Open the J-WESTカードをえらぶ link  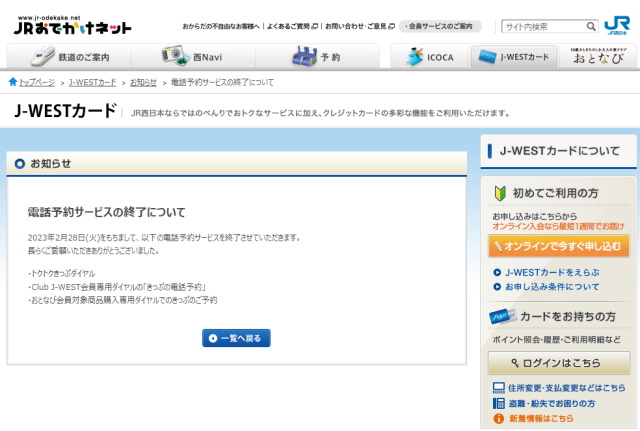[x=552, y=272]
